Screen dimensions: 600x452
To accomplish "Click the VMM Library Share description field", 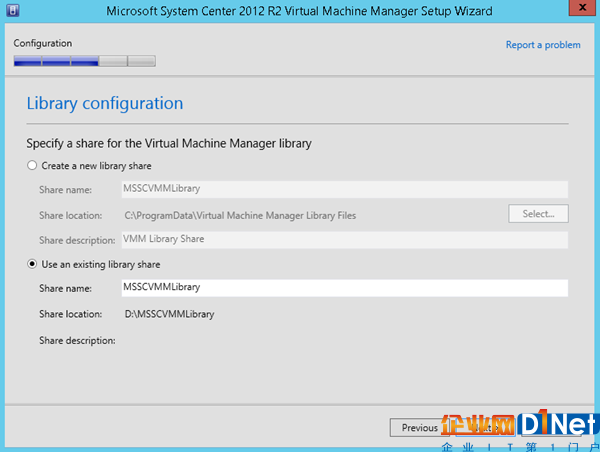I will coord(344,240).
